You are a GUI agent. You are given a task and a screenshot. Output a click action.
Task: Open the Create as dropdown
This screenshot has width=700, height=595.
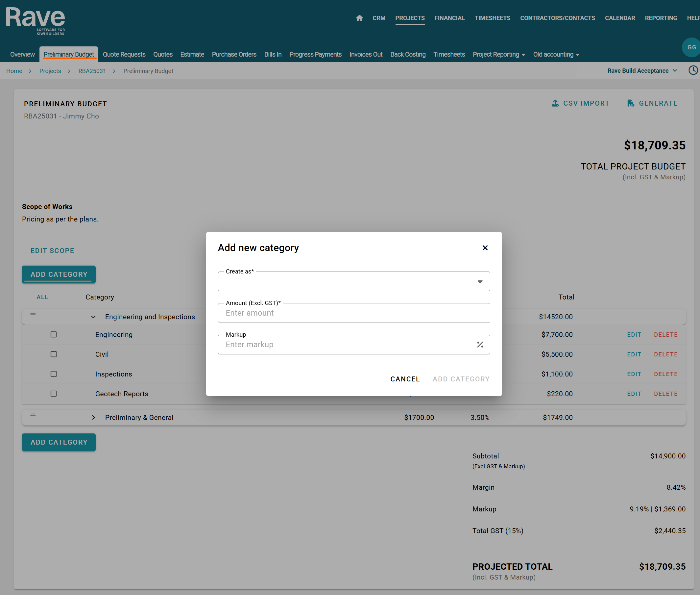coord(353,282)
